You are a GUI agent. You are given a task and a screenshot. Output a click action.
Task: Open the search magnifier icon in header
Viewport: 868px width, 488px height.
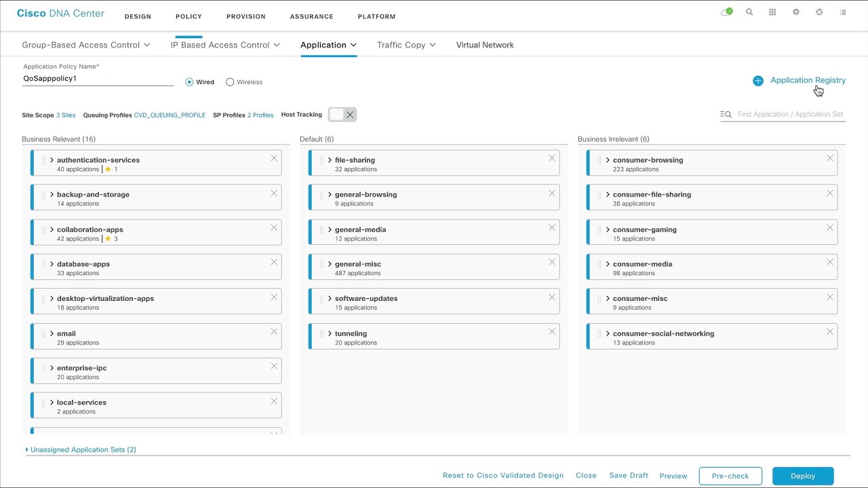pos(749,12)
